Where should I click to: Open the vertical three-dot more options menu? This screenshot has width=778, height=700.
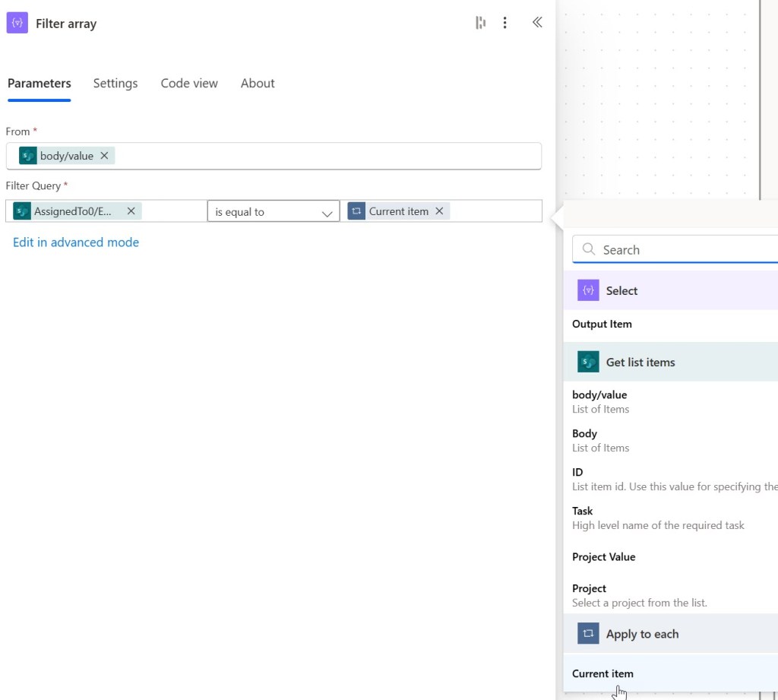504,23
